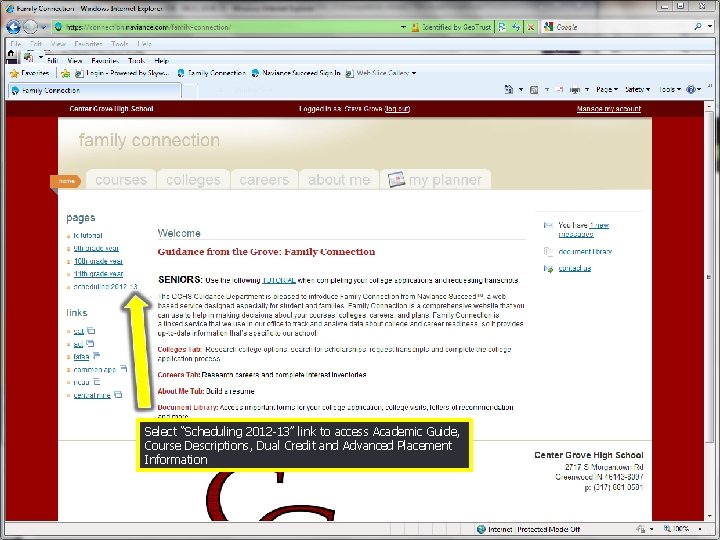Viewport: 720px width, 540px height.
Task: Open the 9th grade year page
Action: point(96,248)
